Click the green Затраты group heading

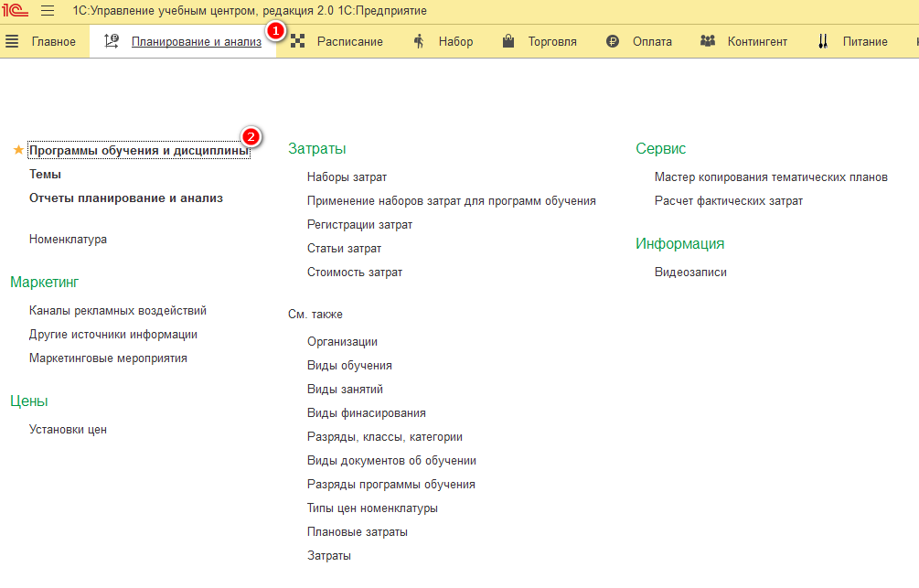coord(317,149)
